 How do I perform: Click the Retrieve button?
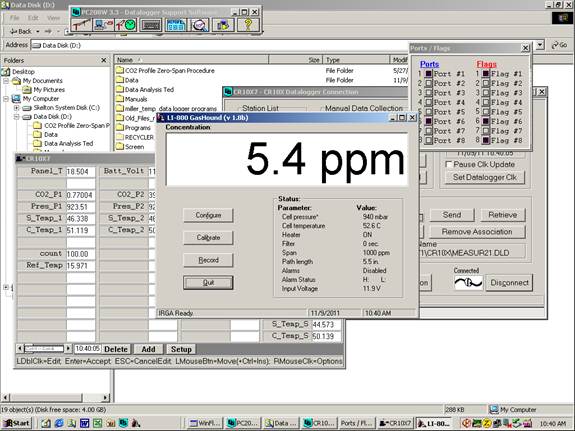tap(502, 215)
